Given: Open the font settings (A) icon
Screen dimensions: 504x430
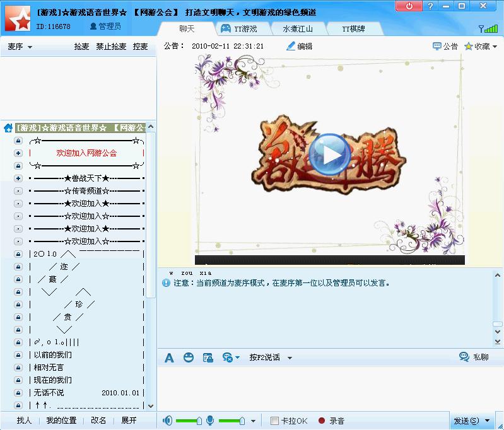Looking at the screenshot, I should 169,357.
